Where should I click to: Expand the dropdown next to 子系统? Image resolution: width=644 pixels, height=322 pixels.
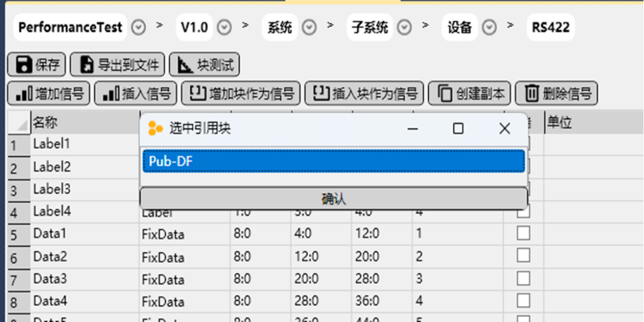[405, 27]
